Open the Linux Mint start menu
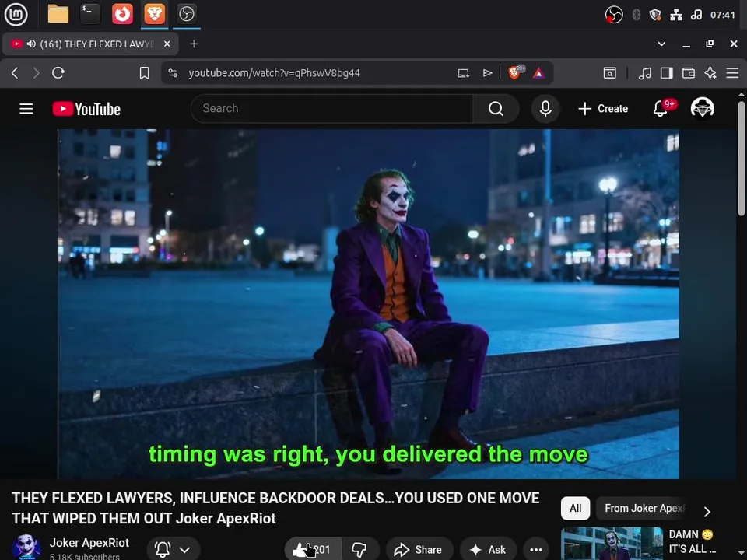The width and height of the screenshot is (747, 560). coord(16,14)
